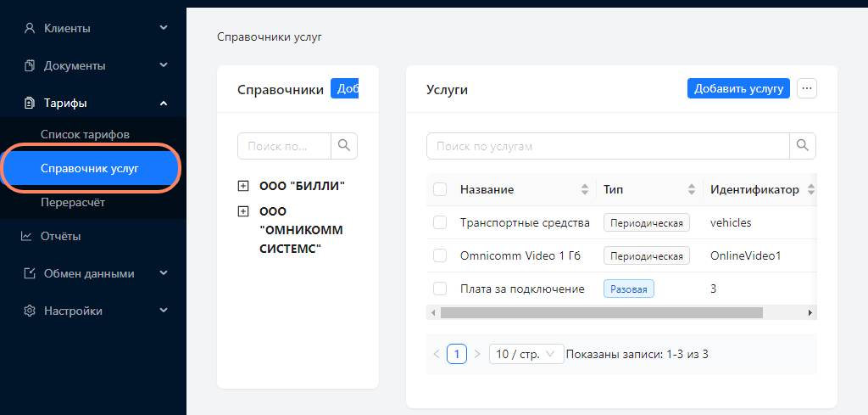
Task: Click the Отчёты chart icon in sidebar
Action: (x=27, y=236)
